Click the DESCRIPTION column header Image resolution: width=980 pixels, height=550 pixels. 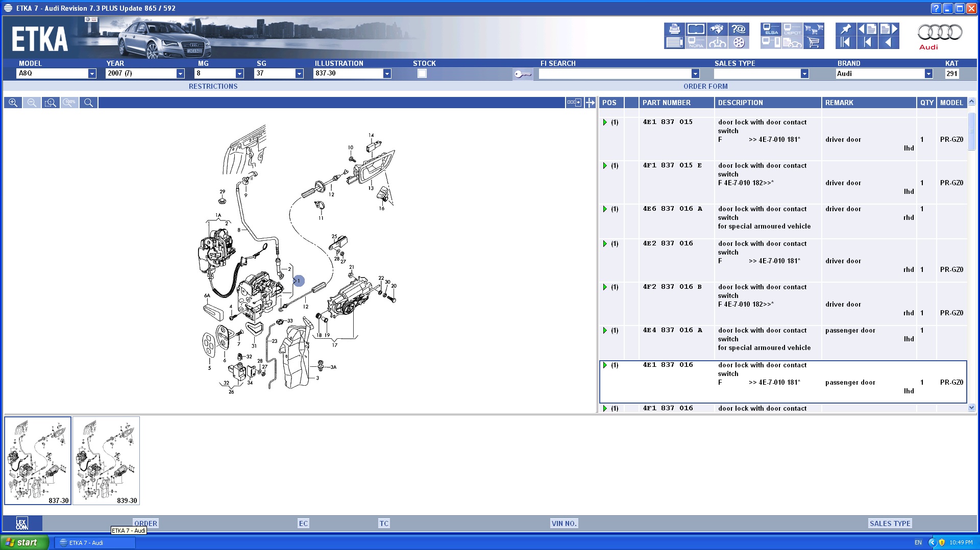[768, 103]
